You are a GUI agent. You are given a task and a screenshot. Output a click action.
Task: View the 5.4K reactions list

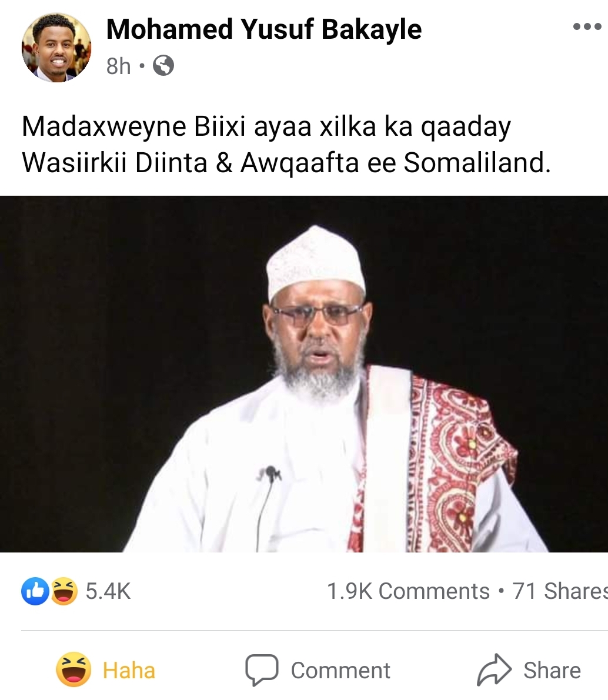108,591
